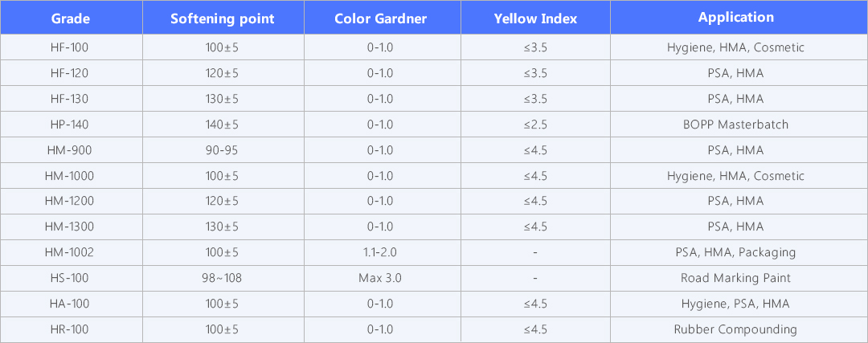Select the 1.1-2.0 Color Gardner value

click(x=380, y=252)
